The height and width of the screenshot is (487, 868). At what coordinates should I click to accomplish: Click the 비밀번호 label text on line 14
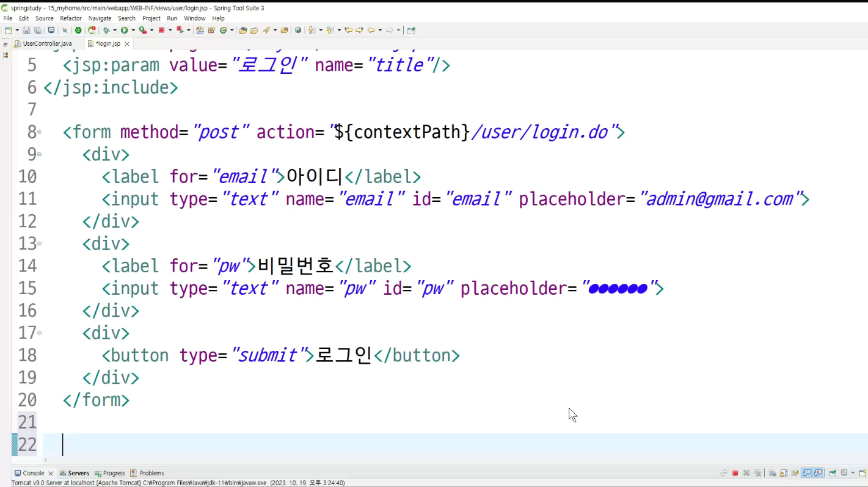click(x=296, y=265)
